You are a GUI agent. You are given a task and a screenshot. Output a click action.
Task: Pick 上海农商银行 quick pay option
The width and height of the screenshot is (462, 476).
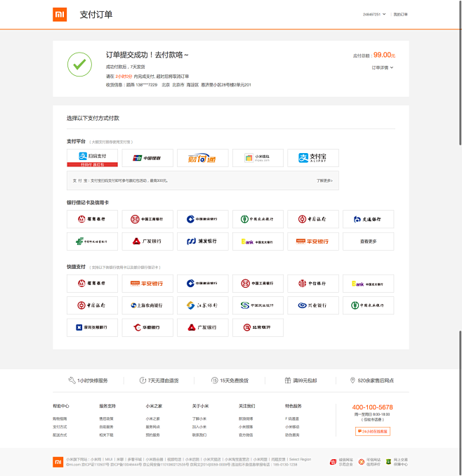point(147,305)
